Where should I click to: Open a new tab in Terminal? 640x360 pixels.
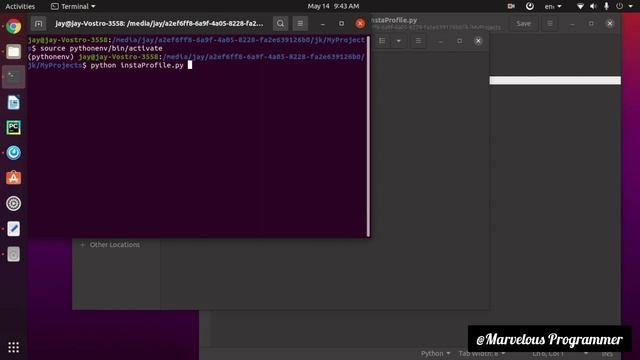38,24
